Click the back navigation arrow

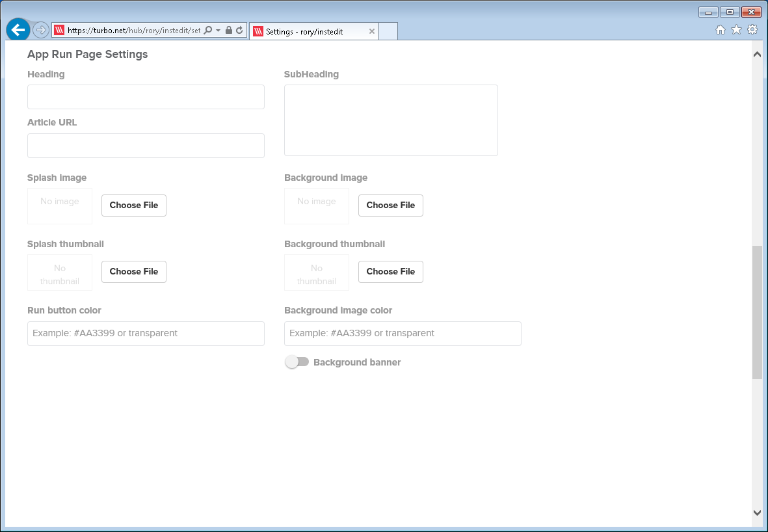coord(18,30)
